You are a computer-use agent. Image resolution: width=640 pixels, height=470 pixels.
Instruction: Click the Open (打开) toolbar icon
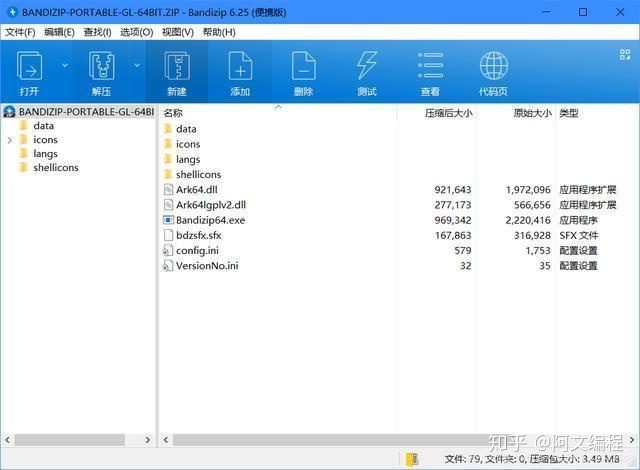(x=29, y=65)
